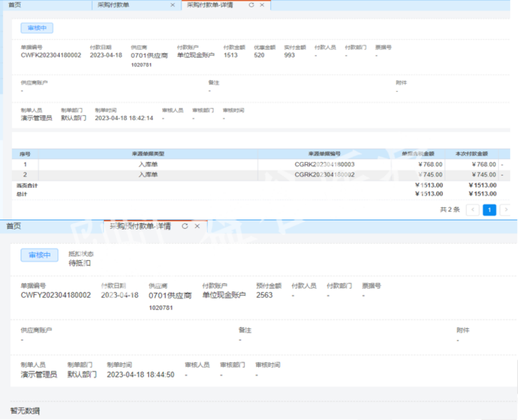Click the lower 单位现金账户 account value
This screenshot has height=420, width=518.
pyautogui.click(x=224, y=295)
